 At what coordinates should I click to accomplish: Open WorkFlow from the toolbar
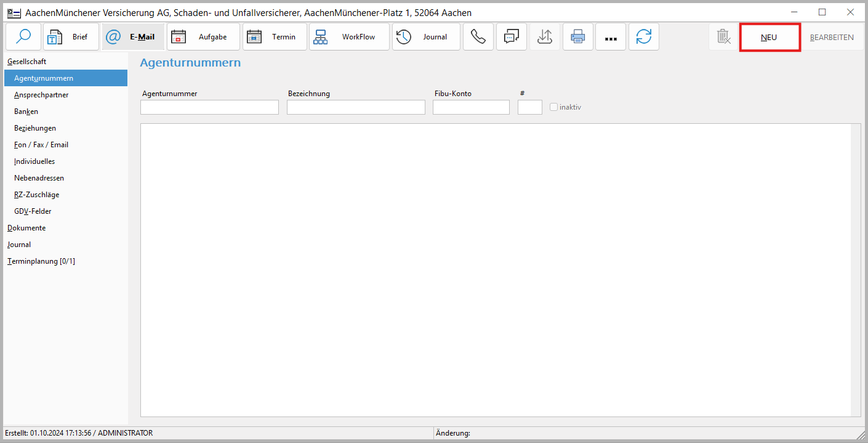[x=349, y=37]
